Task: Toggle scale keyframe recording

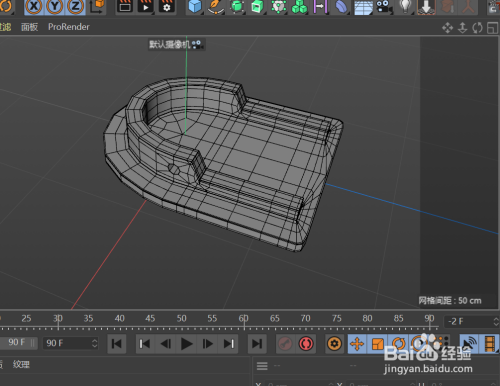Action: [x=378, y=344]
